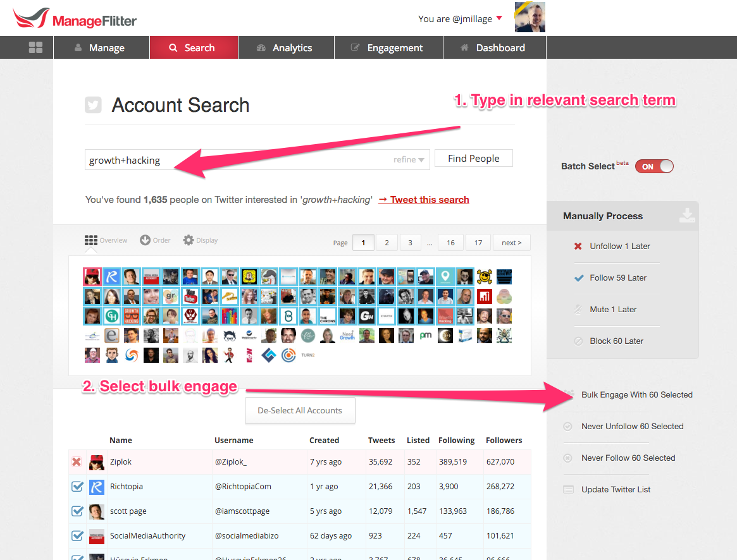Open the Search tab

pos(194,47)
